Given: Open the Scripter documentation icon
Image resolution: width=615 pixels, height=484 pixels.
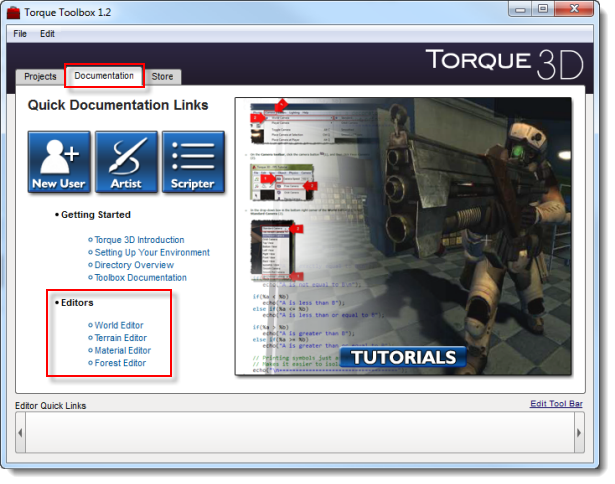Looking at the screenshot, I should (x=193, y=162).
